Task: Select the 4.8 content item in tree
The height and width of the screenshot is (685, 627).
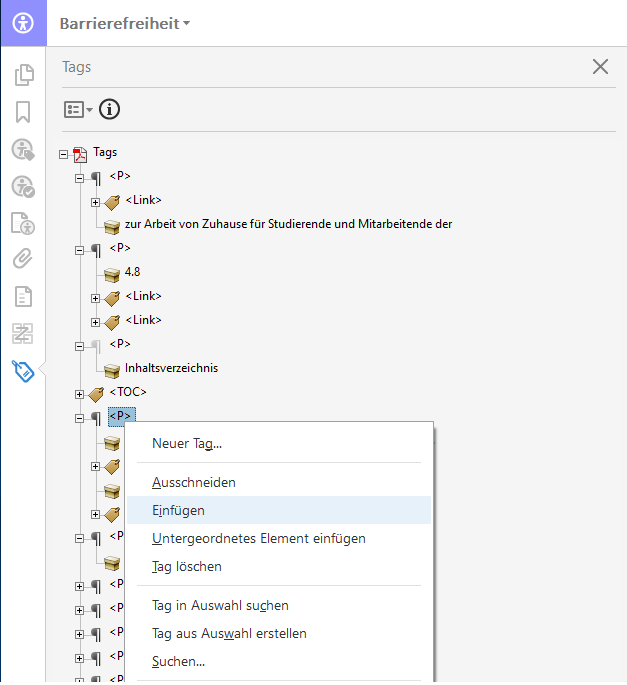Action: [x=132, y=272]
